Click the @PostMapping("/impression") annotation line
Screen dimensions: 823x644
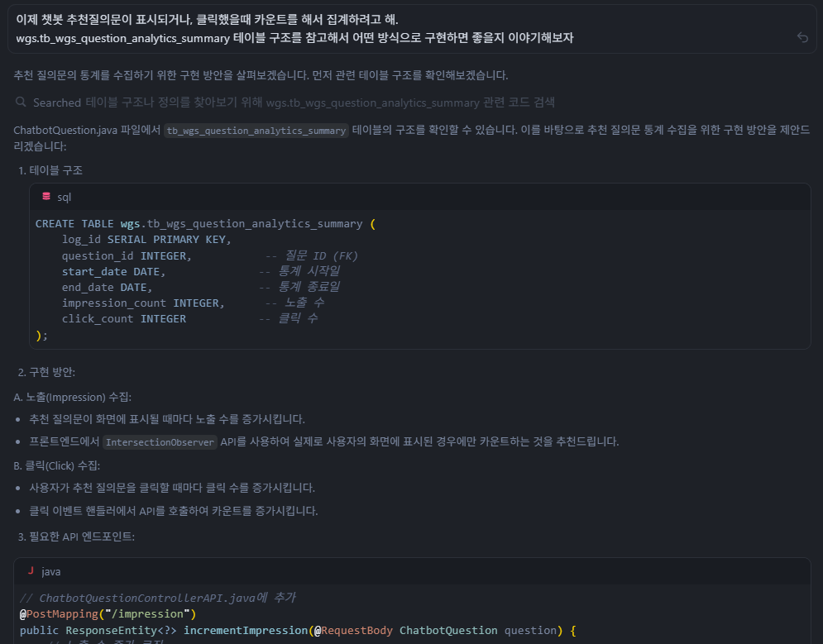pos(108,613)
